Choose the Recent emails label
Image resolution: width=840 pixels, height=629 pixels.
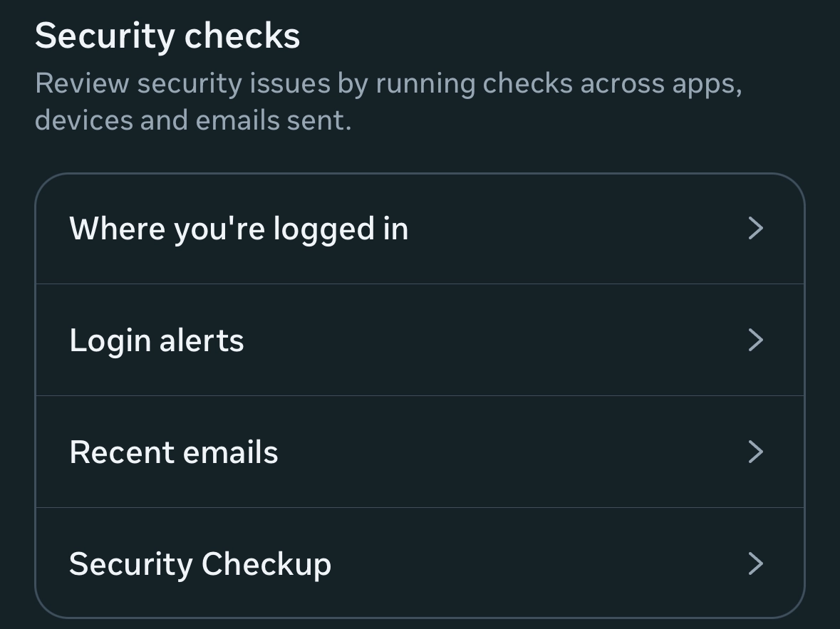coord(174,452)
